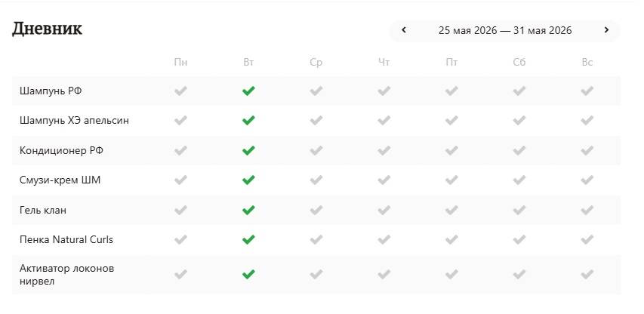The height and width of the screenshot is (314, 644).
Task: Mark Смузи-крем ШМ for Sunday
Action: (587, 180)
